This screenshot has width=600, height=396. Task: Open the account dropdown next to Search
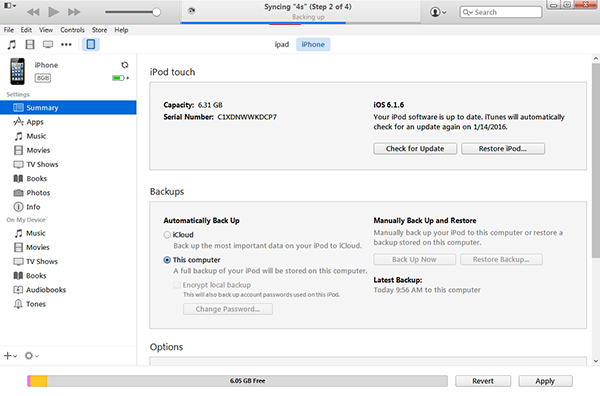(438, 12)
